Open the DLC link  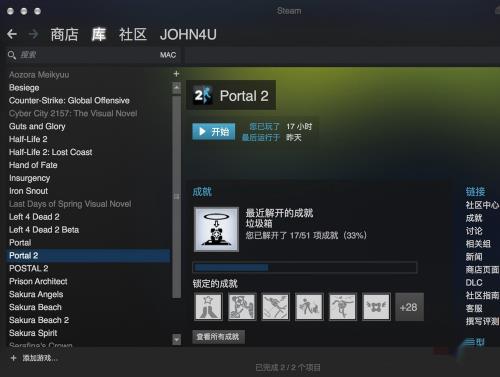(x=474, y=283)
